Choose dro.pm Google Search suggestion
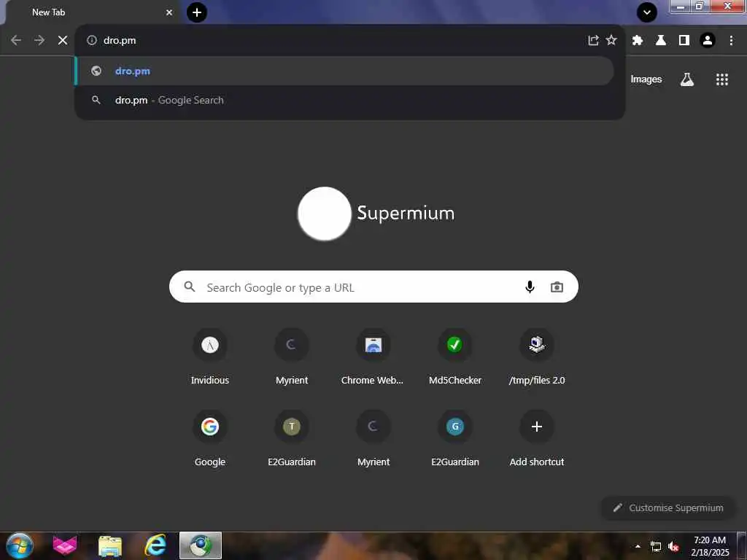 [345, 100]
